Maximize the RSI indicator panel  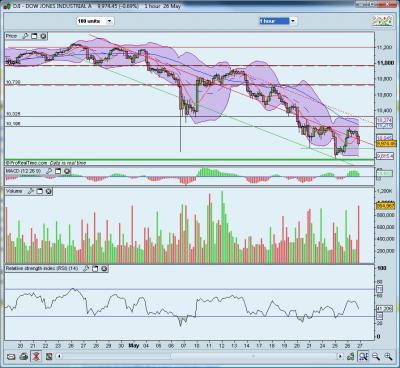pos(95,268)
